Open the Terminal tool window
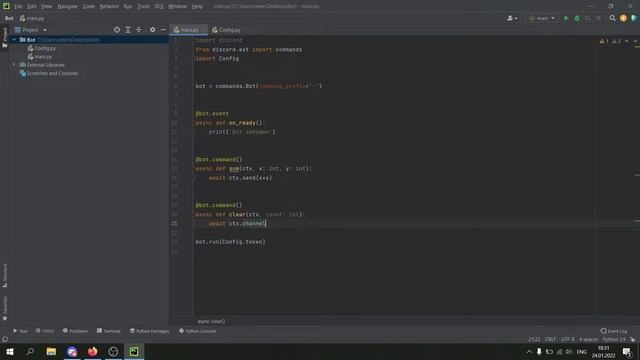 [109, 331]
